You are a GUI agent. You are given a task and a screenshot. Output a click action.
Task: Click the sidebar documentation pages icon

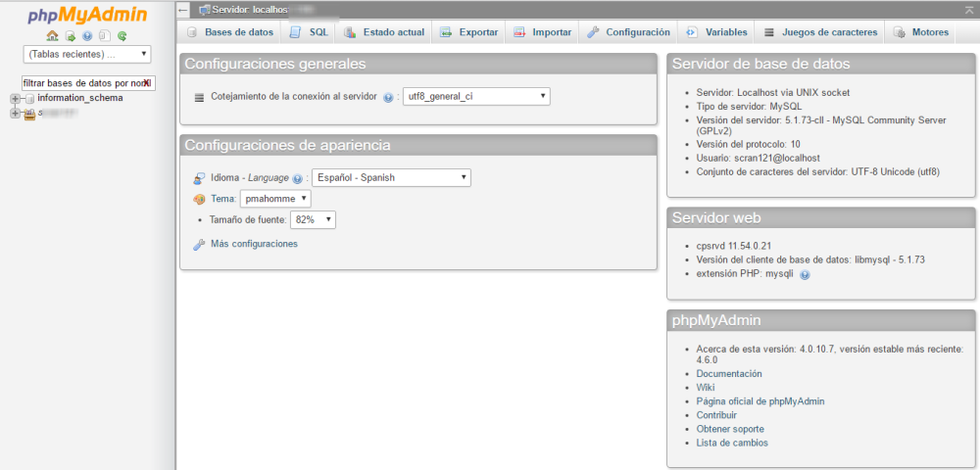point(105,36)
